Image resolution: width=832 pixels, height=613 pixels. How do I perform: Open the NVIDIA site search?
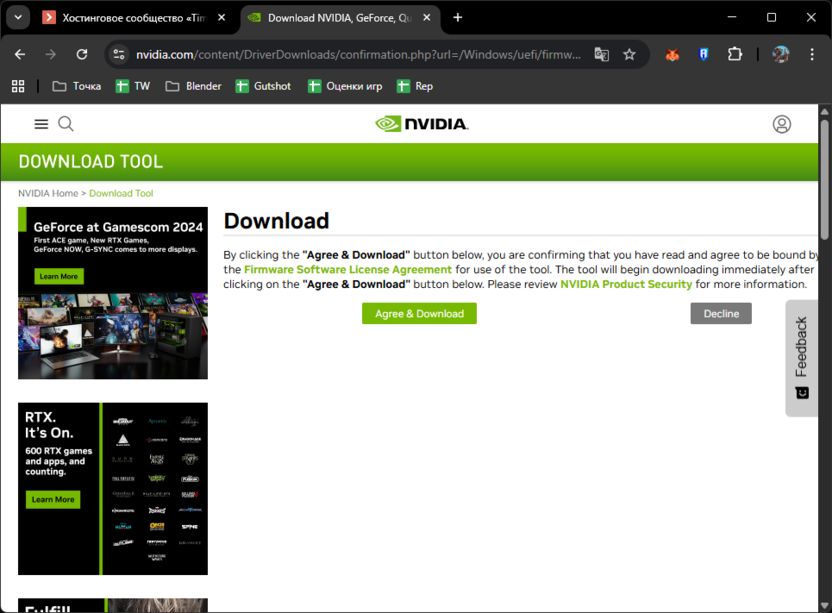tap(66, 124)
